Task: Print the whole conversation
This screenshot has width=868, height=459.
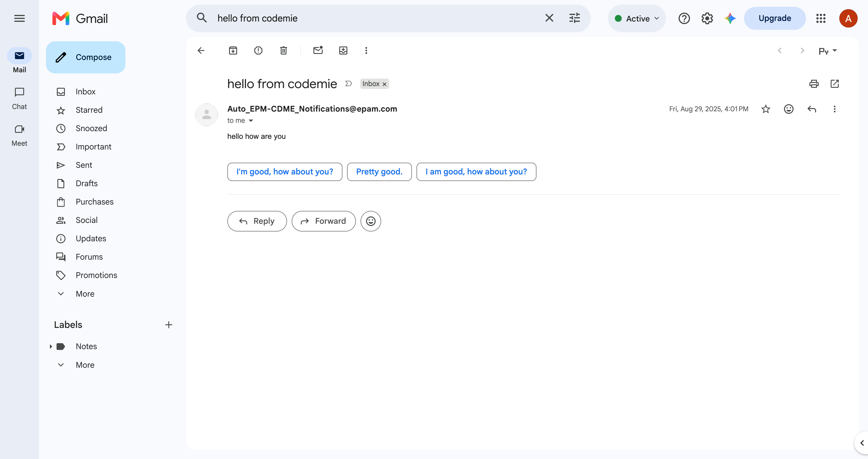Action: (x=814, y=83)
